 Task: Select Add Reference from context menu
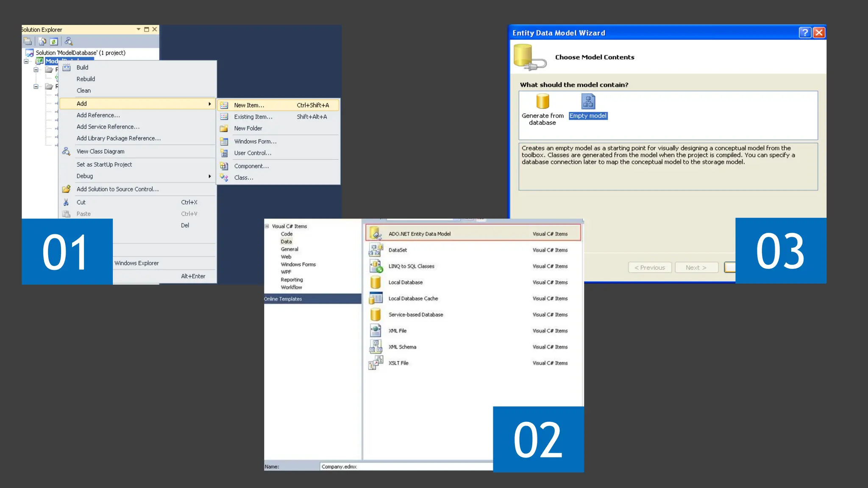98,115
